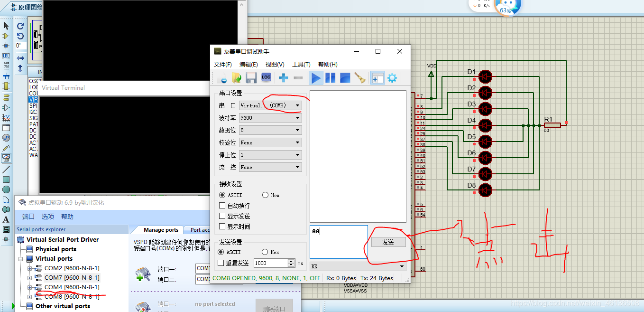Viewport: 644px width, 312px height.
Task: Click the save (floppy disk) toolbar icon
Action: pos(251,77)
